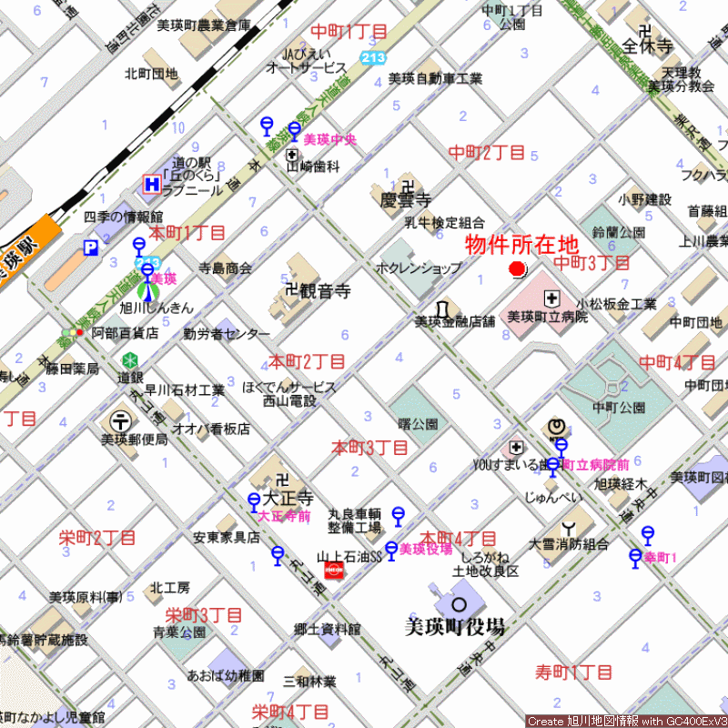Select the 美瑛役場 bus stop icon

[391, 549]
